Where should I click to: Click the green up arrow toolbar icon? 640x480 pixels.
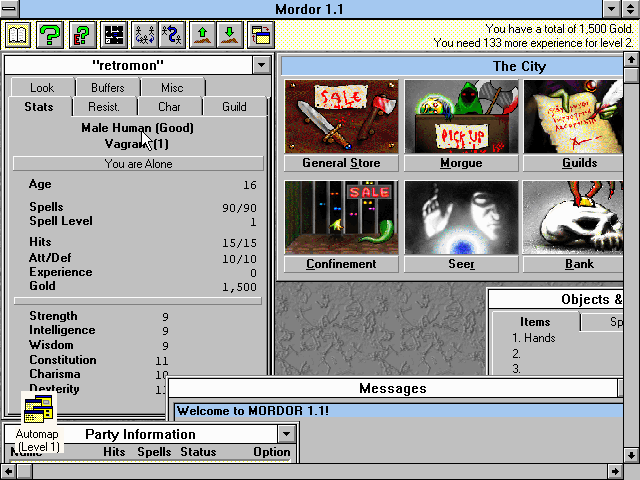[203, 35]
